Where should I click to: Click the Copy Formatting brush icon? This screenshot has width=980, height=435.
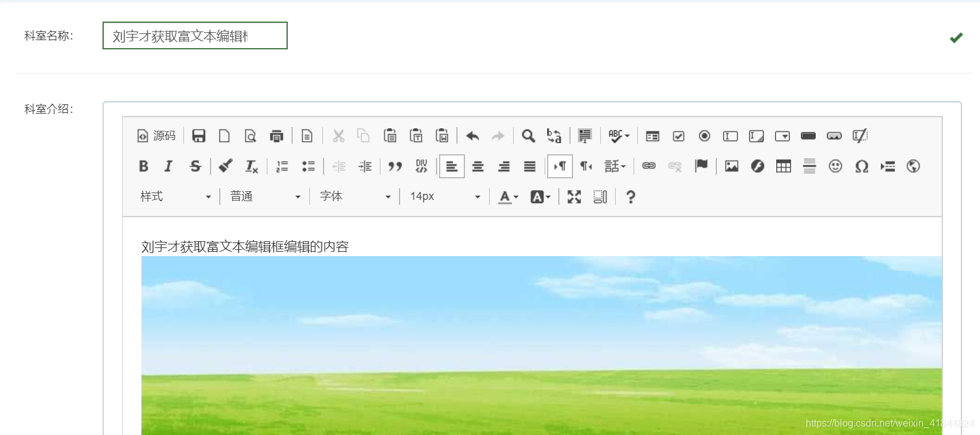(225, 166)
